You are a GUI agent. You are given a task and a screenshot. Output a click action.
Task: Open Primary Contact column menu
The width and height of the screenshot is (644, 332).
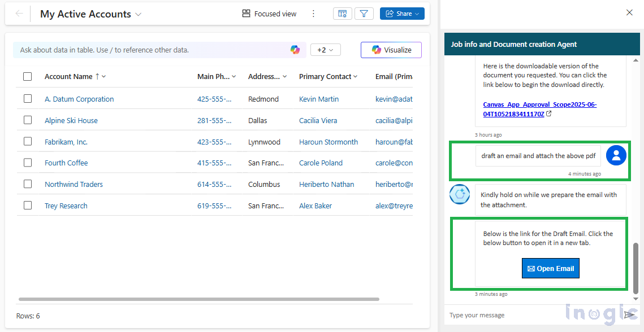pos(355,76)
